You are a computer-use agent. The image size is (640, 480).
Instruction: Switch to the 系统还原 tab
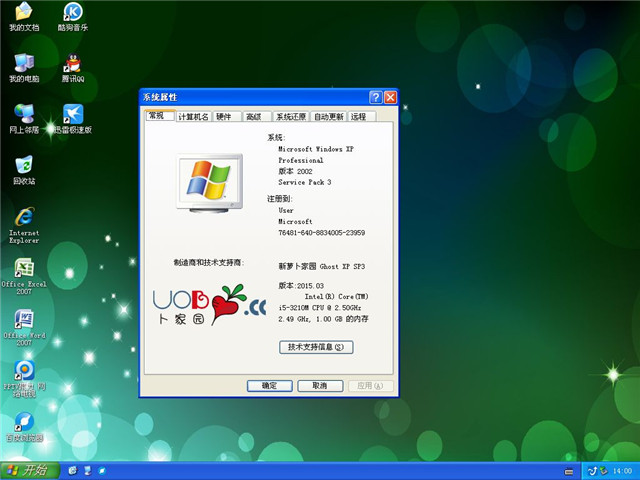[x=291, y=117]
